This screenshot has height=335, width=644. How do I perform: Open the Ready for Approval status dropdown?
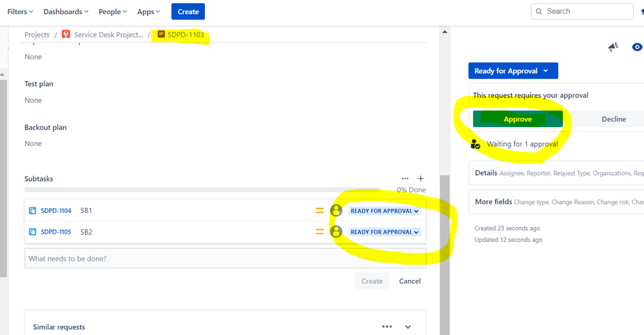pos(513,71)
